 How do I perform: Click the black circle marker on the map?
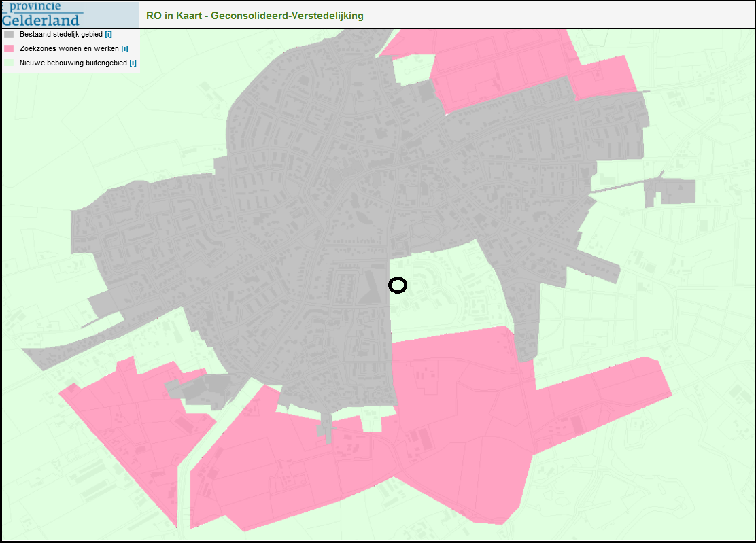[x=398, y=285]
